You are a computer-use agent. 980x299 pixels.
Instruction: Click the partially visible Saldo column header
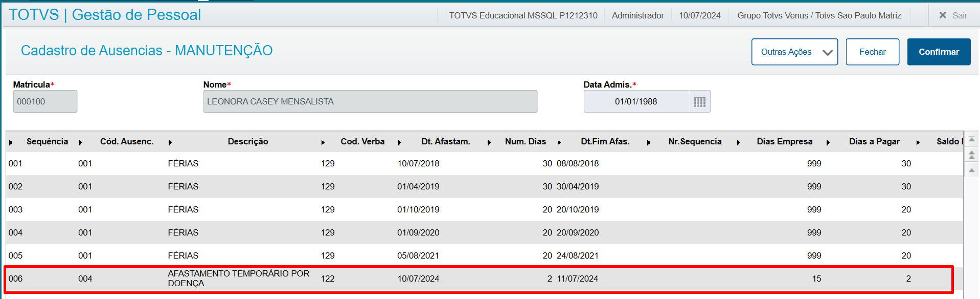(949, 141)
